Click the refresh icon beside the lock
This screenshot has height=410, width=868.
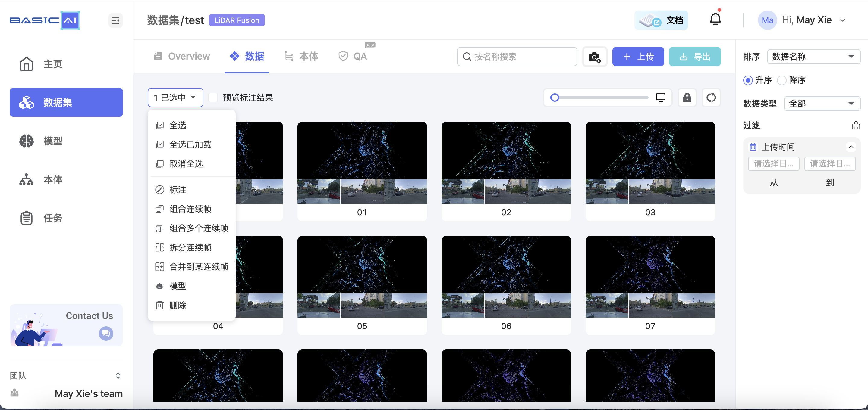(711, 98)
